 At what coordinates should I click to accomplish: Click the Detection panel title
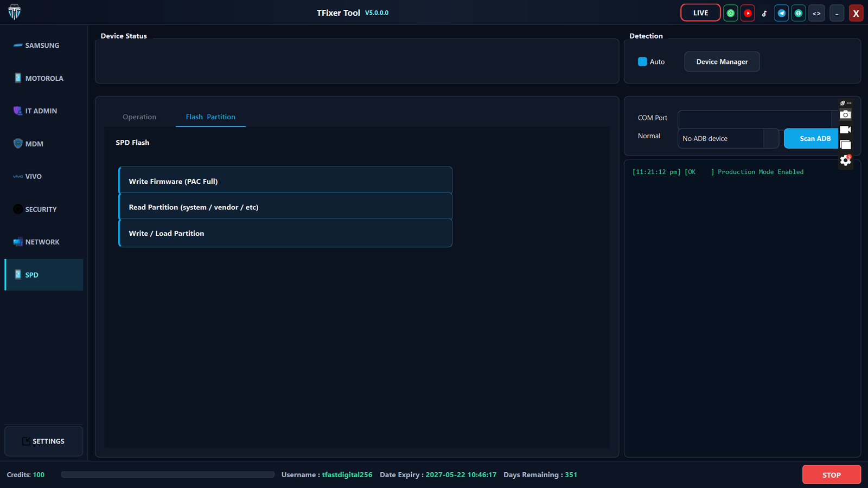(646, 36)
